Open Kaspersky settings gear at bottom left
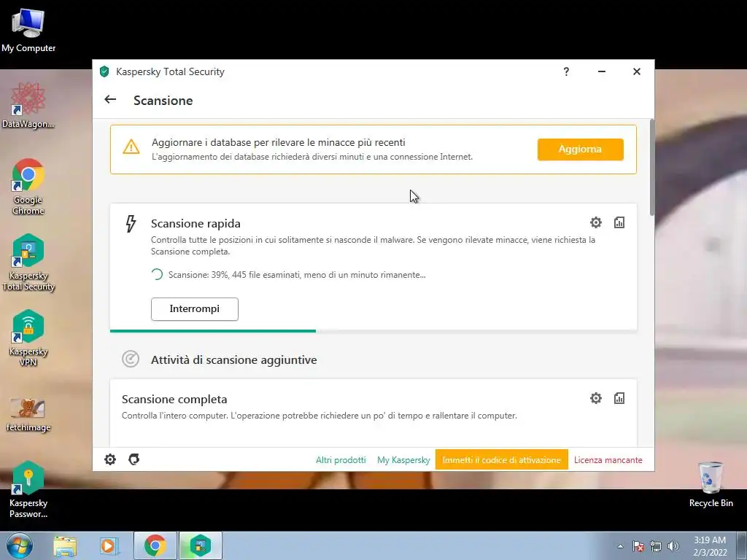 [110, 459]
